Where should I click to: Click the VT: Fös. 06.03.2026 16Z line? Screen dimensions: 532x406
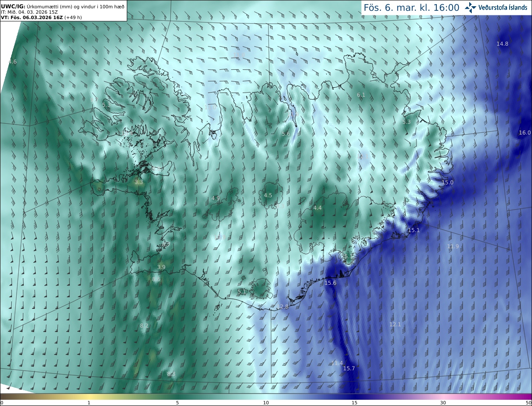[41, 17]
